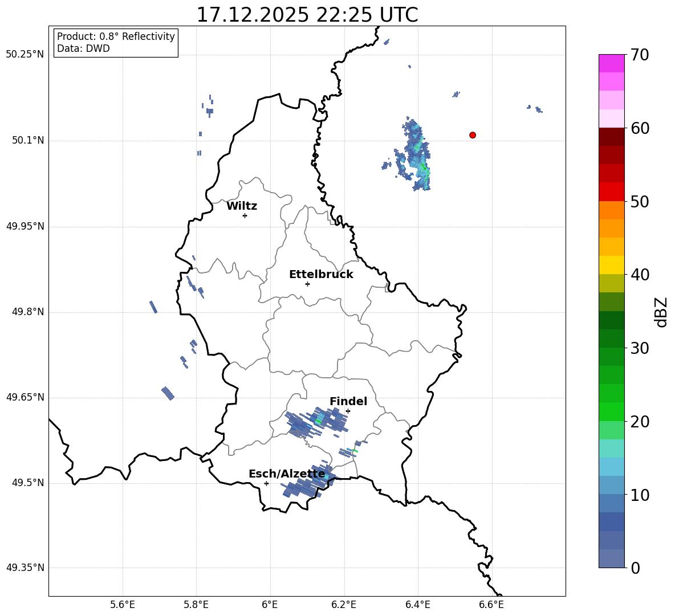The image size is (675, 616).
Task: Click the colorbar tick label 60
Action: click(640, 128)
